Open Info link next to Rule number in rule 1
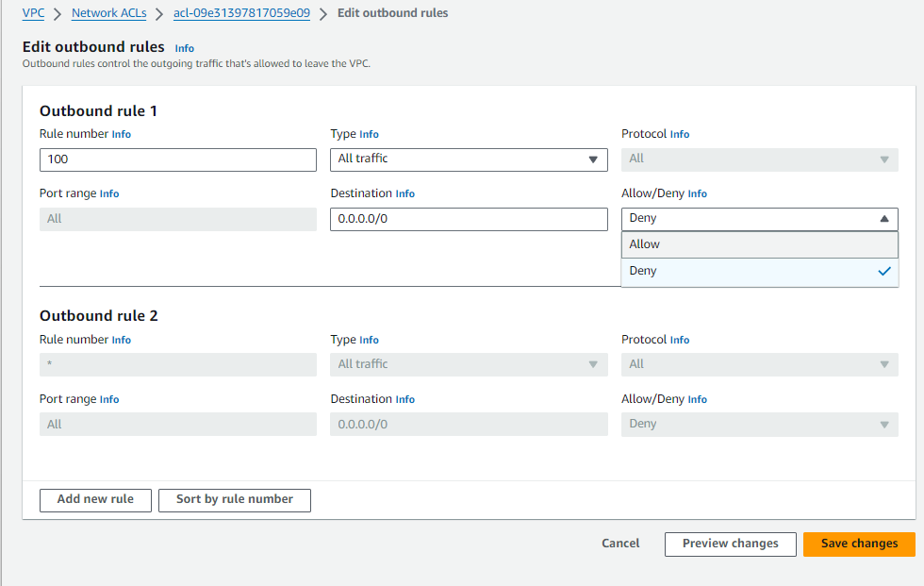This screenshot has width=924, height=586. point(122,134)
